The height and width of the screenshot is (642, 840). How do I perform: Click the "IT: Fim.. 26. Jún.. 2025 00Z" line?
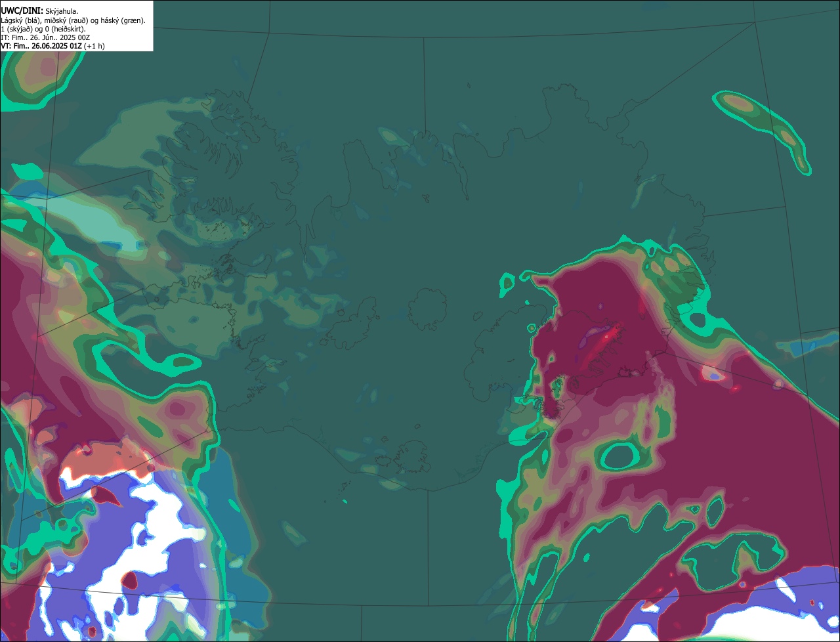pos(45,38)
